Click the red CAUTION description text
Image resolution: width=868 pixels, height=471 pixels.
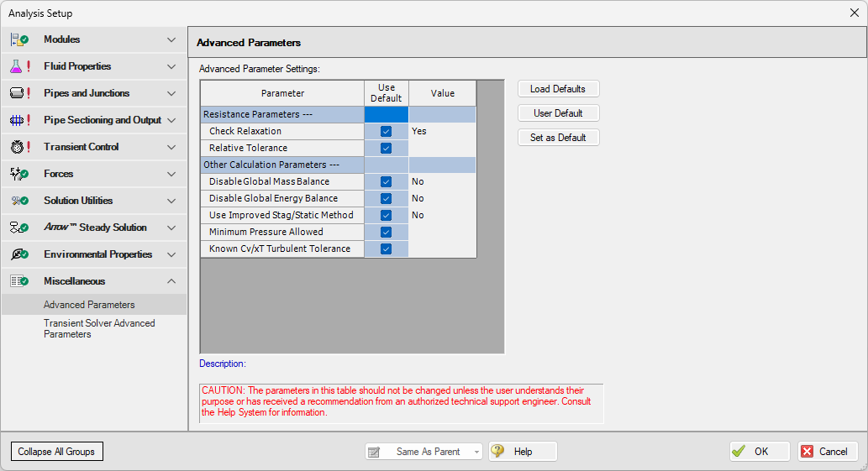pos(397,401)
